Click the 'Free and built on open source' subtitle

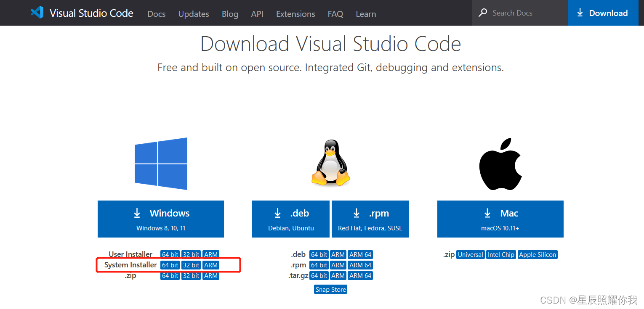coord(330,68)
